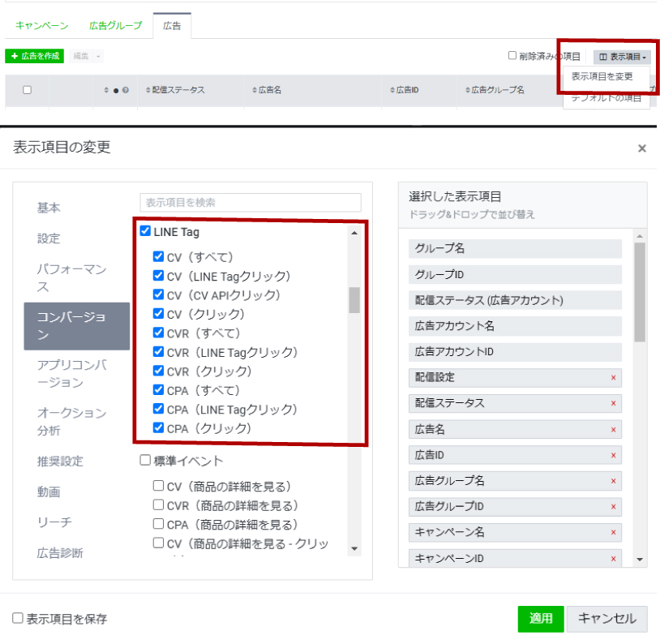Screen dimensions: 660x644
Task: Click the green 適用 button
Action: pos(540,618)
